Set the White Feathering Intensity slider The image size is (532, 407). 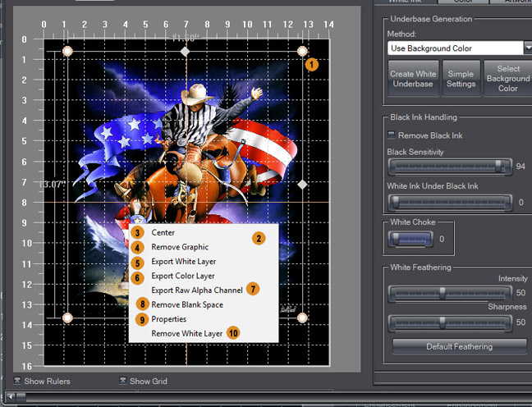pyautogui.click(x=450, y=293)
